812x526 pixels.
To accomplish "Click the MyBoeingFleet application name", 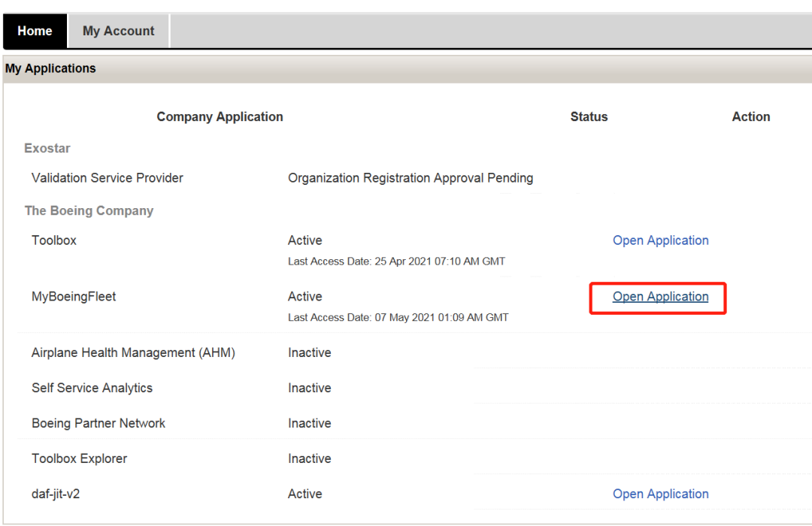I will click(x=74, y=297).
